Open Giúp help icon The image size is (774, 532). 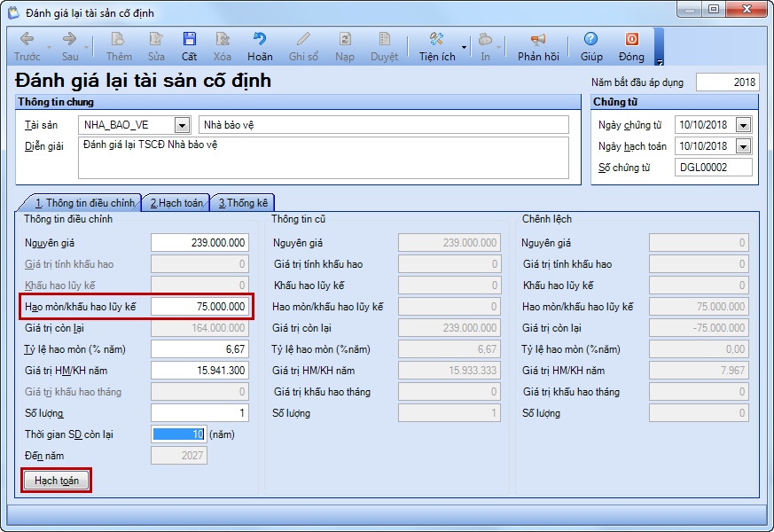[x=590, y=39]
